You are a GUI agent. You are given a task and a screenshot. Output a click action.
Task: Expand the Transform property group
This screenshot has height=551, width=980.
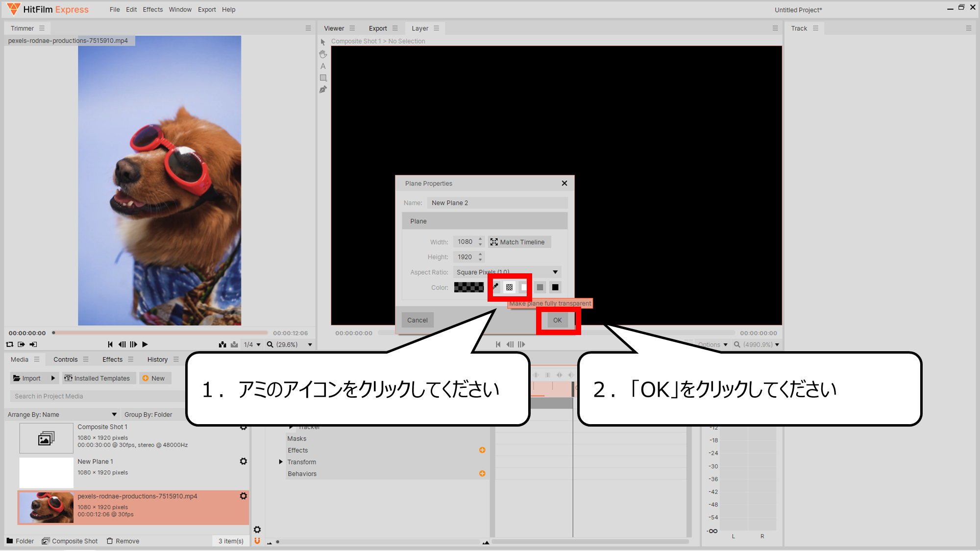click(281, 462)
